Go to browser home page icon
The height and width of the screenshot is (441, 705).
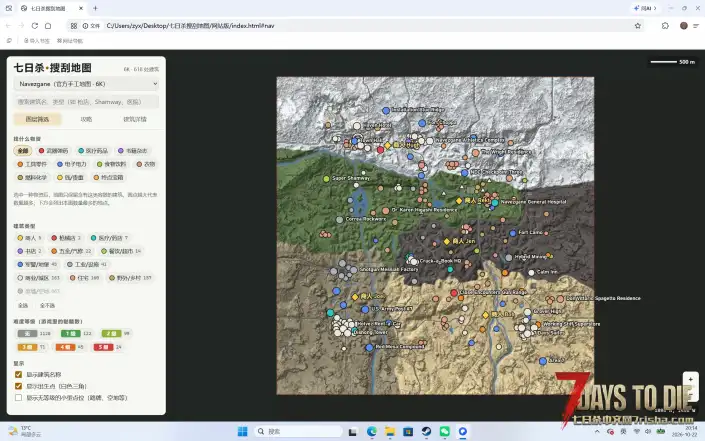point(48,26)
